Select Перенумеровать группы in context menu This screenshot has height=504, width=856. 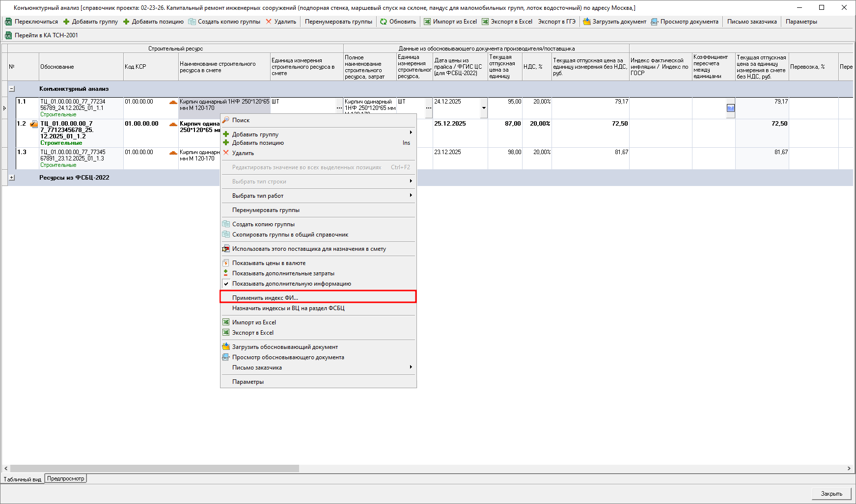(x=318, y=210)
